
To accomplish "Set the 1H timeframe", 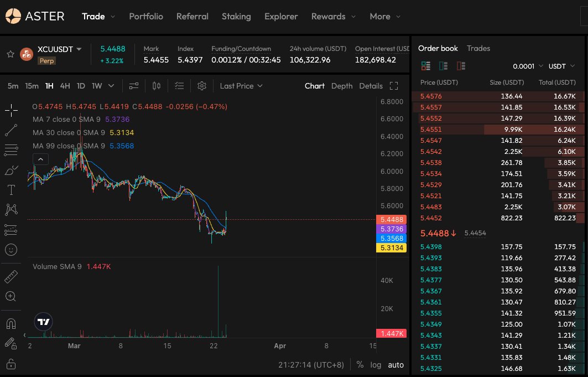I will pyautogui.click(x=49, y=86).
